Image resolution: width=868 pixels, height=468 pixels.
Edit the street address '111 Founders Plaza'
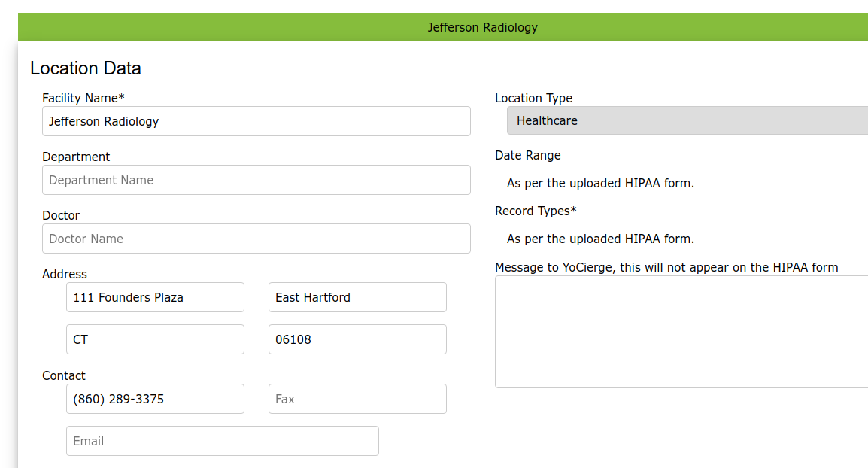tap(155, 297)
